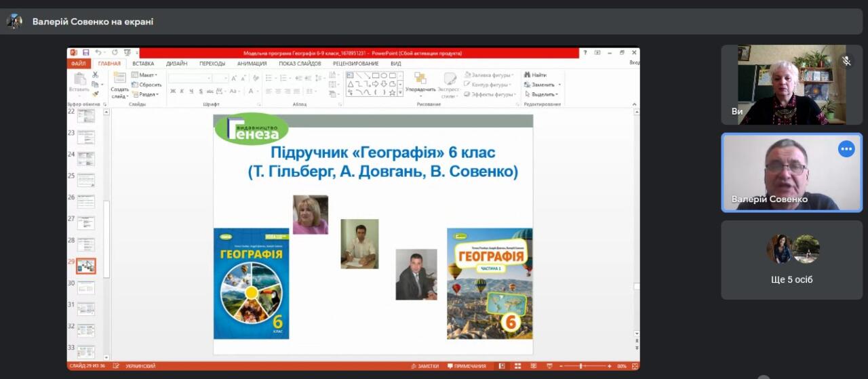Select the rectangle shape in gallery

tap(376, 75)
